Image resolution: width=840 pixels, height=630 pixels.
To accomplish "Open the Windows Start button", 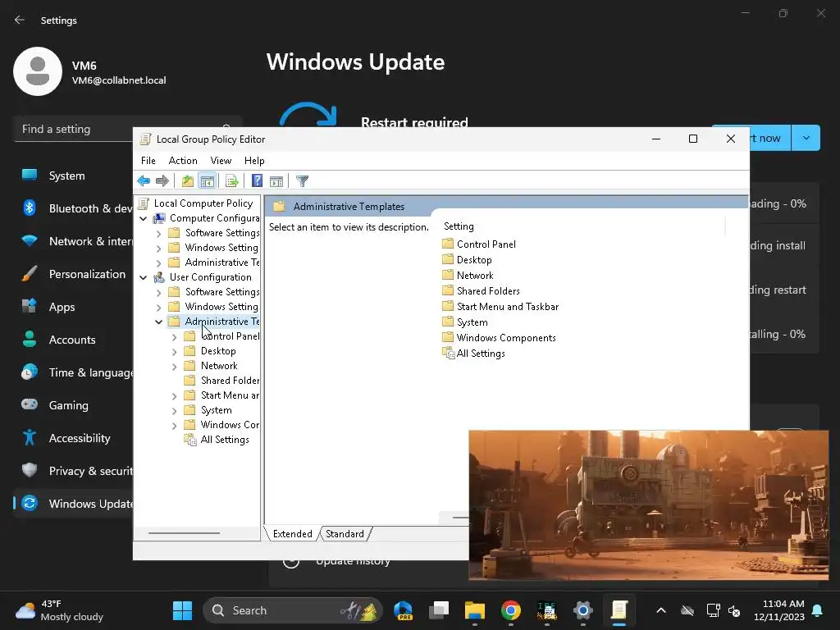I will pos(182,610).
